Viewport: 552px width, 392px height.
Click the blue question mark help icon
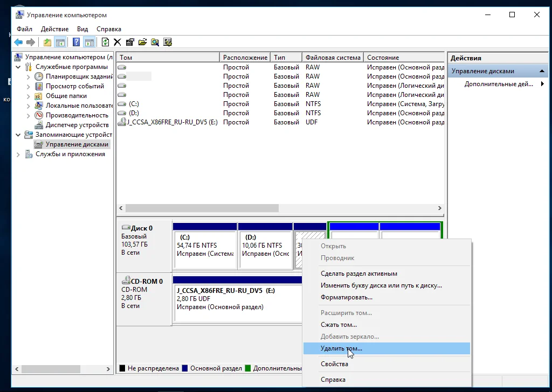point(77,42)
